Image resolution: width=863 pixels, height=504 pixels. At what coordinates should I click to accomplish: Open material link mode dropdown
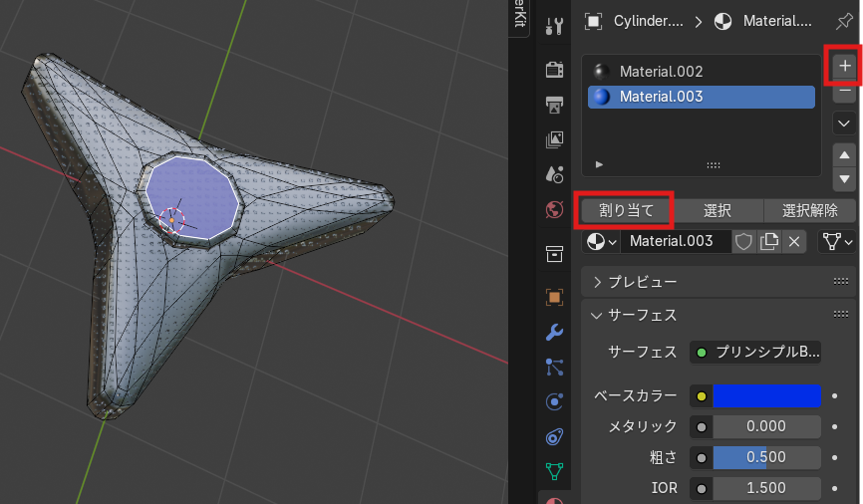click(x=837, y=242)
